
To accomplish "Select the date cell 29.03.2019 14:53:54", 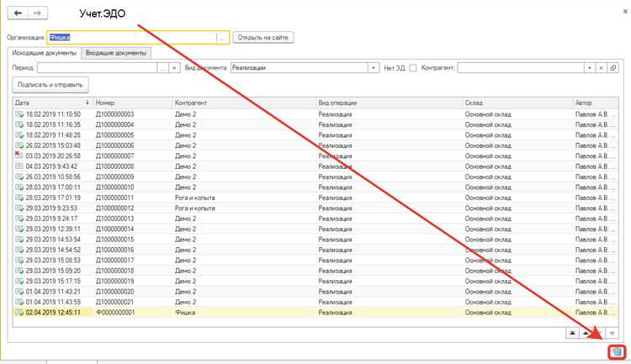I will click(x=53, y=240).
